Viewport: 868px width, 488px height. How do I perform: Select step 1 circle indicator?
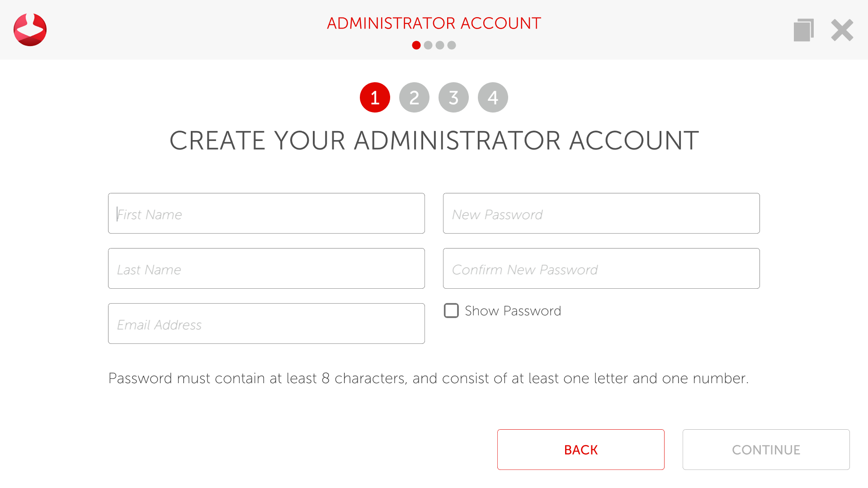375,98
